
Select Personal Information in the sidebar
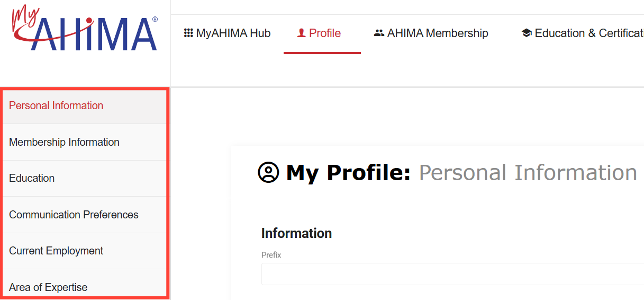(56, 105)
